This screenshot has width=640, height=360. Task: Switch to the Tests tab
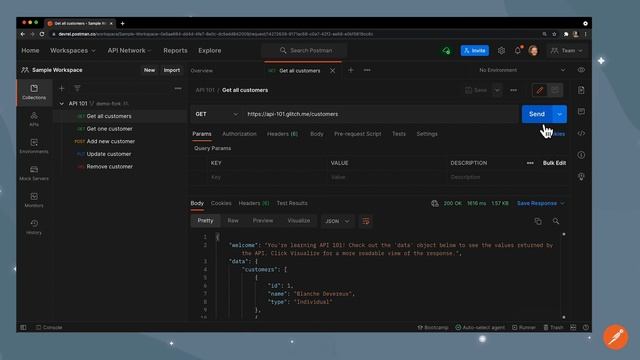(399, 134)
